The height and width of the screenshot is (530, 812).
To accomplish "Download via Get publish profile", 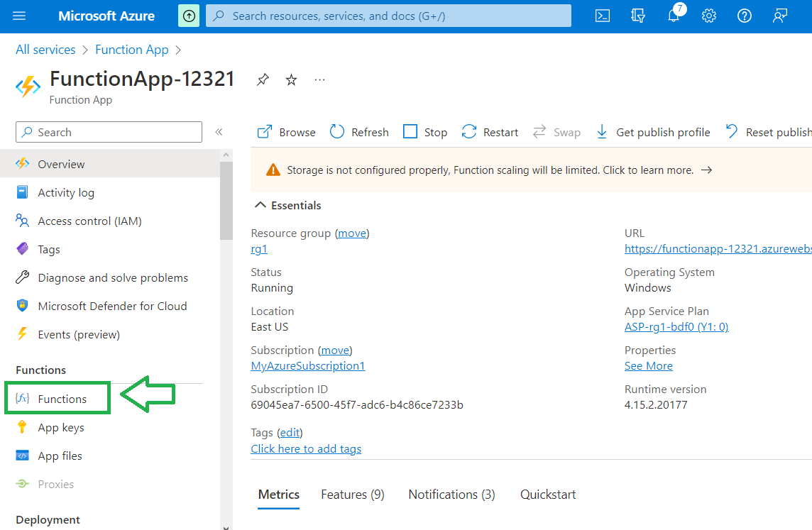I will click(x=653, y=132).
